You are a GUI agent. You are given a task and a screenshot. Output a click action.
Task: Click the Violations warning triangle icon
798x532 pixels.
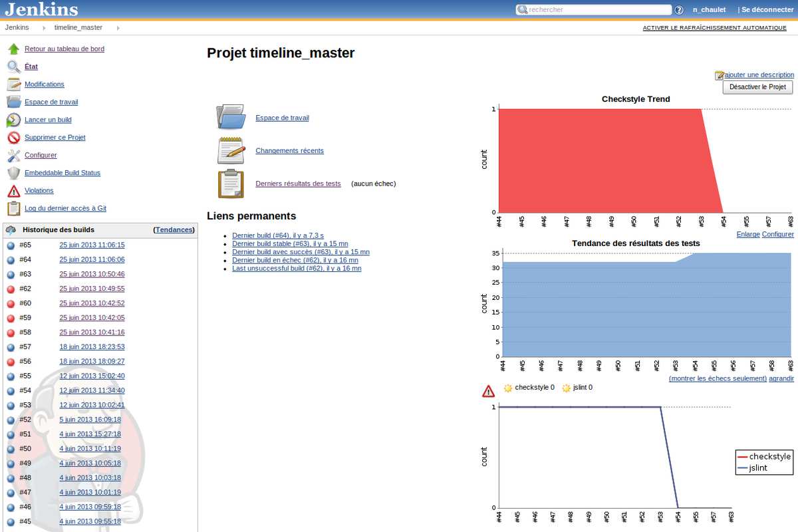click(13, 191)
